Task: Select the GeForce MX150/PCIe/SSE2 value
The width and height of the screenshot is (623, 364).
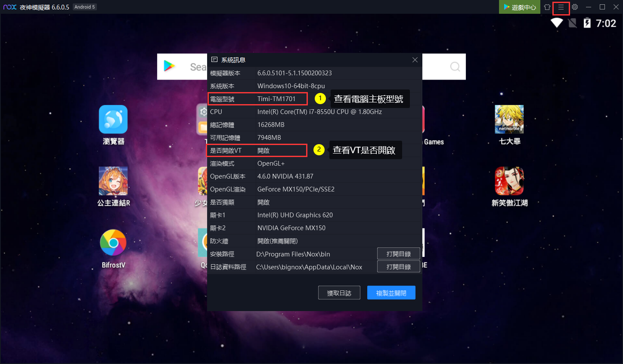Action: coord(296,189)
